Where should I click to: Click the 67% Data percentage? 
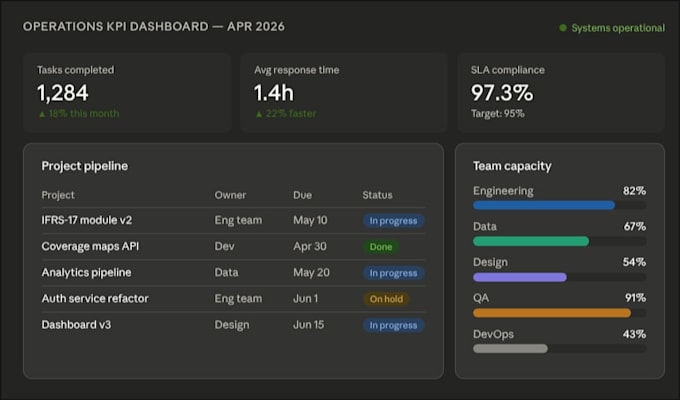[634, 226]
